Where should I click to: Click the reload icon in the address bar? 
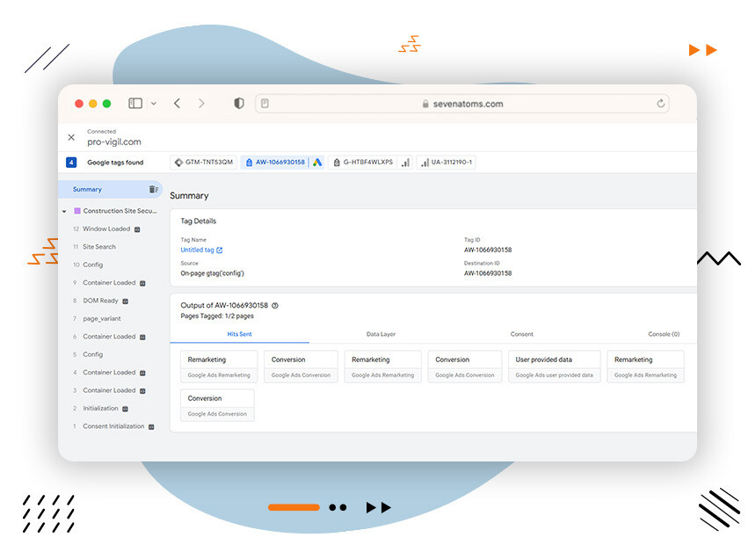661,103
